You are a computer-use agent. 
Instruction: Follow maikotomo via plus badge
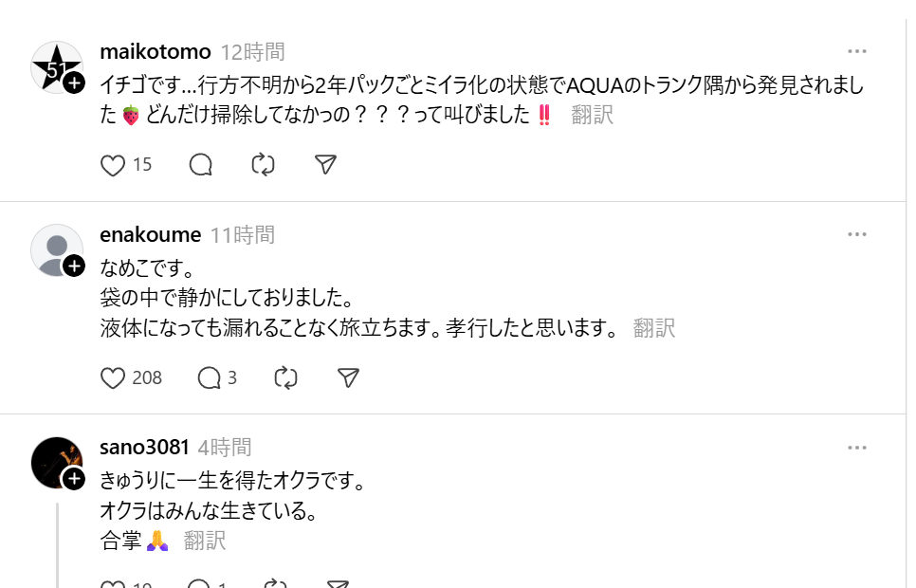point(75,83)
